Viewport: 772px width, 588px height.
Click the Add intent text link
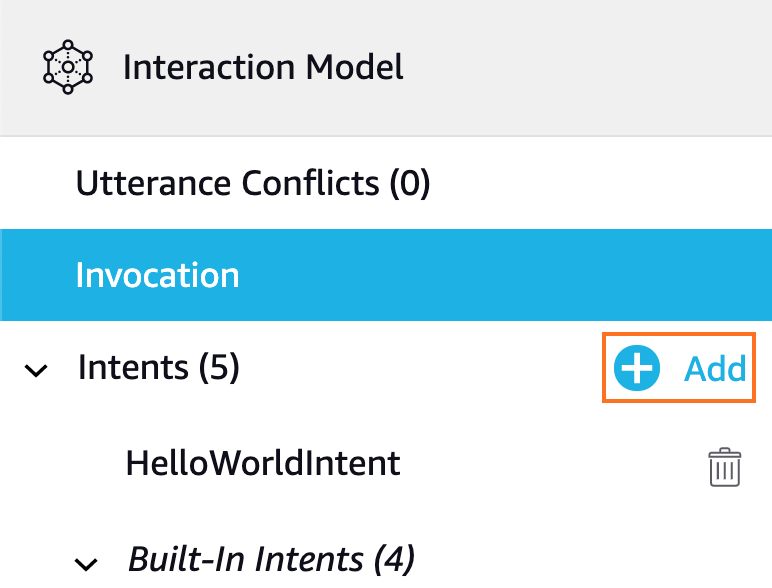715,368
